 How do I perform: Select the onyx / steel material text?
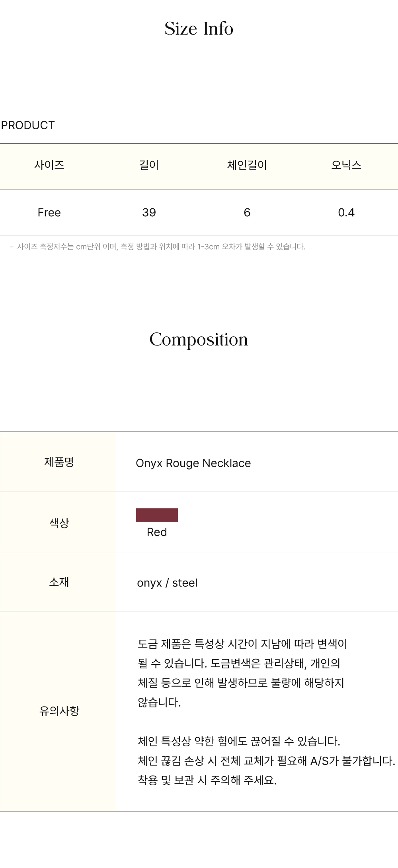(x=167, y=583)
